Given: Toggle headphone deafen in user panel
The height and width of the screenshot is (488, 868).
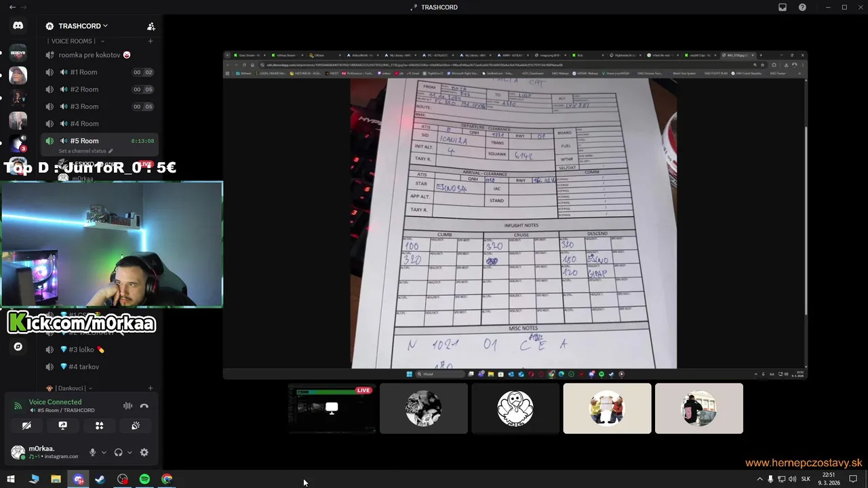Looking at the screenshot, I should [119, 452].
